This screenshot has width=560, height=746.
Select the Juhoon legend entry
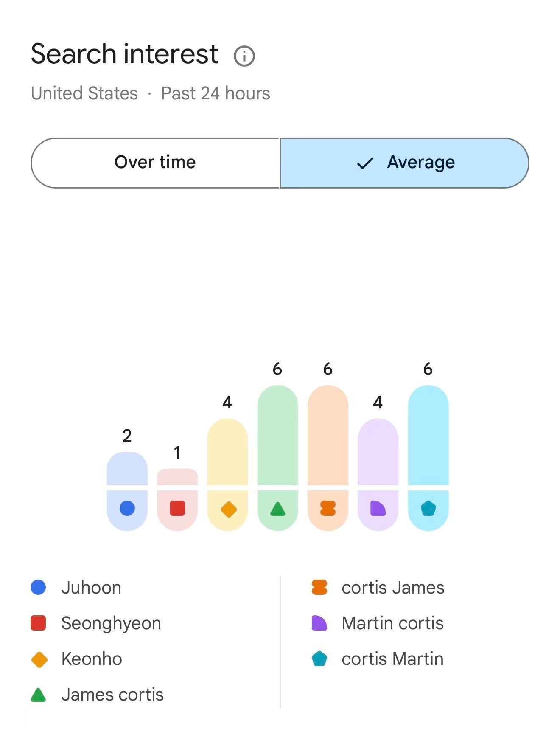coord(76,588)
